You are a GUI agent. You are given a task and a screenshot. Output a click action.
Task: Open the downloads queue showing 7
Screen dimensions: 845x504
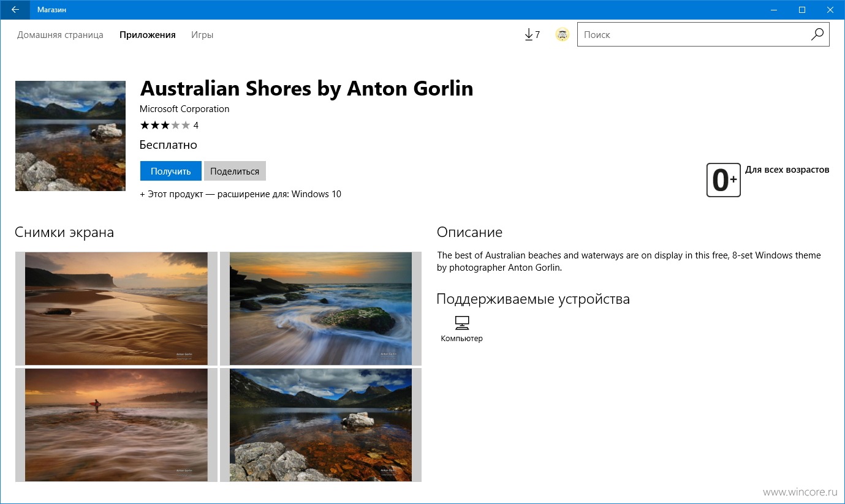532,35
